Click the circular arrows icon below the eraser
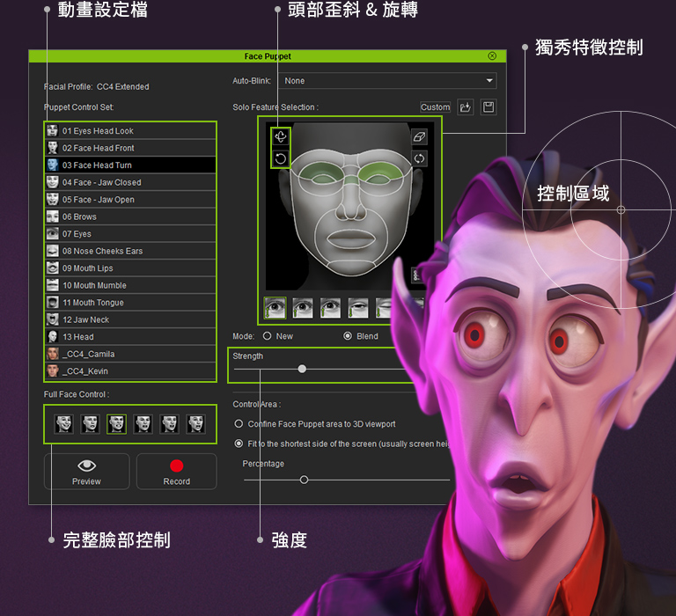Image resolution: width=676 pixels, height=616 pixels. [x=419, y=159]
